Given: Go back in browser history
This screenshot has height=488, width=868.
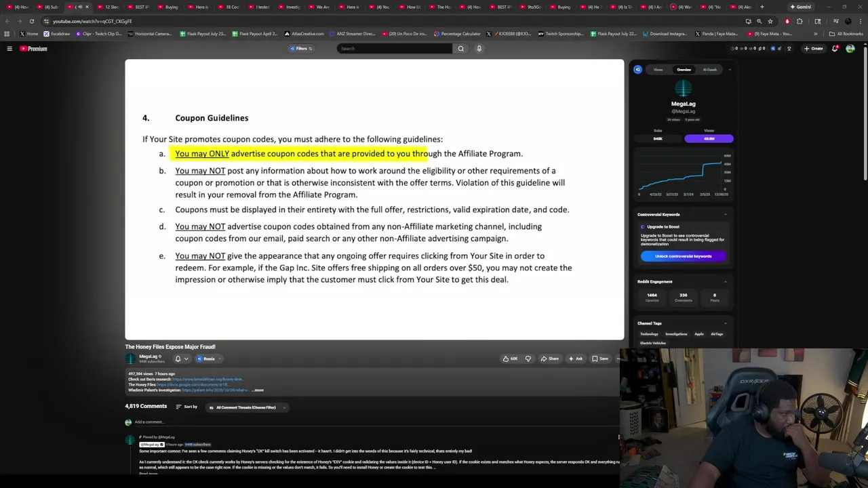Looking at the screenshot, I should pos(7,21).
